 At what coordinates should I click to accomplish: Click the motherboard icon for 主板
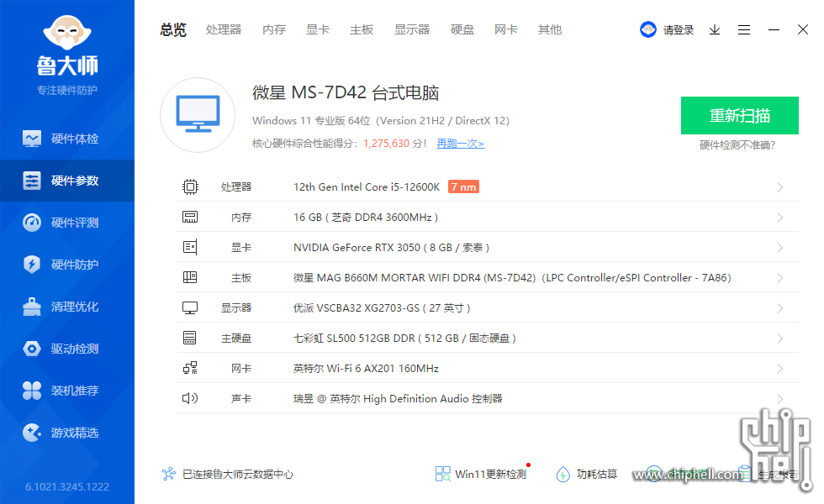click(190, 277)
